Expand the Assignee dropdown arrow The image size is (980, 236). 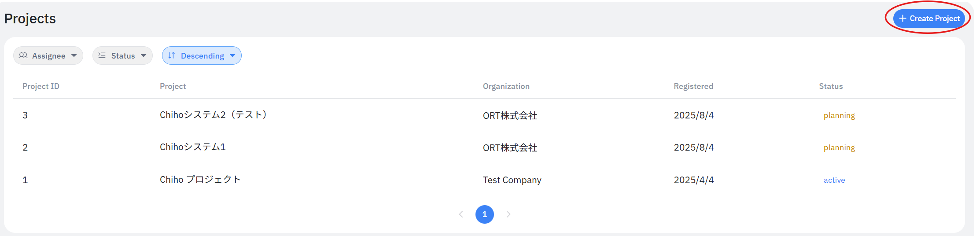click(74, 55)
